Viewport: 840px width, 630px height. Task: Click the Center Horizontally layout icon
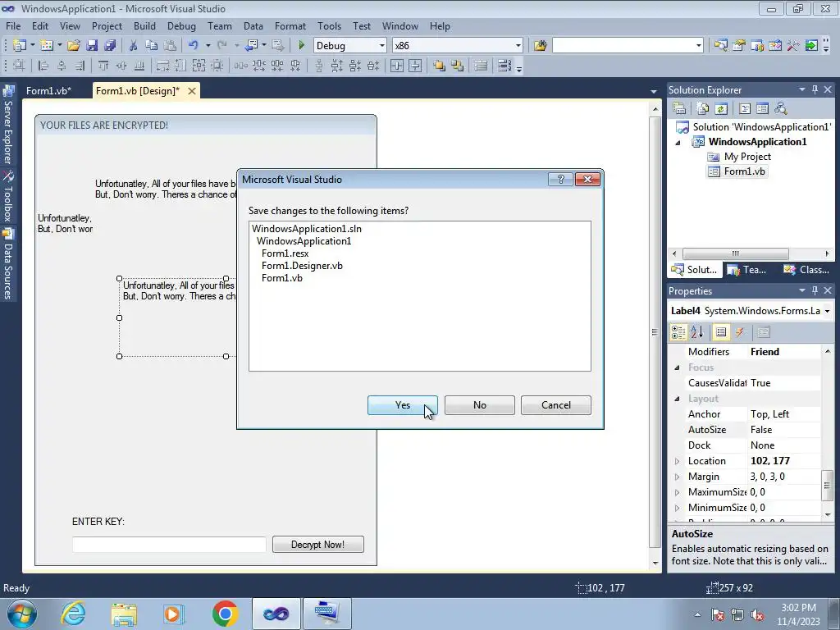click(397, 66)
